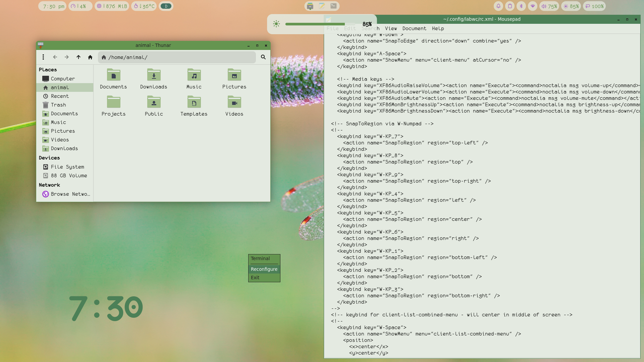Image resolution: width=644 pixels, height=362 pixels.
Task: Click the '<x>center</x>' line in Mousepad
Action: (x=368, y=346)
